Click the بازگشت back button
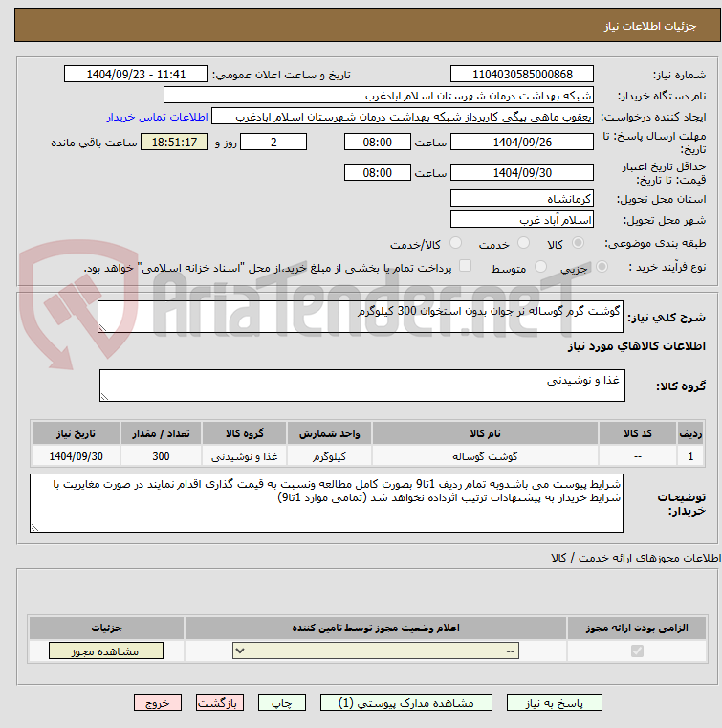 pos(220,703)
